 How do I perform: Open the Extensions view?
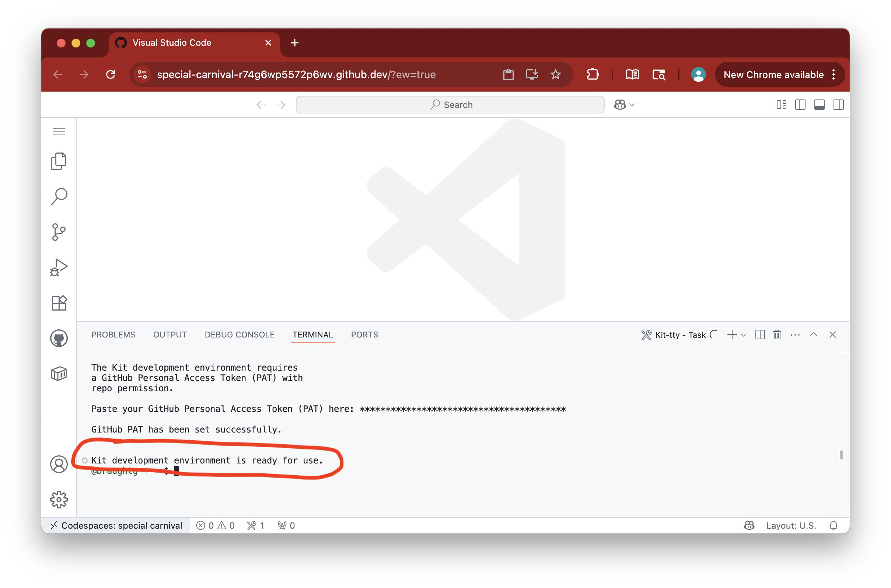click(x=59, y=303)
